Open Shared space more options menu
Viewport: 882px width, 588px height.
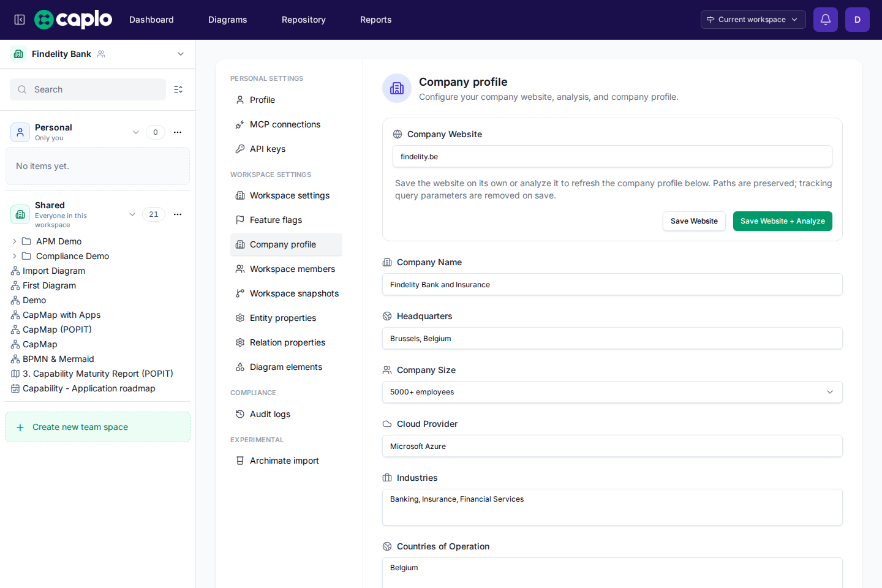point(178,214)
